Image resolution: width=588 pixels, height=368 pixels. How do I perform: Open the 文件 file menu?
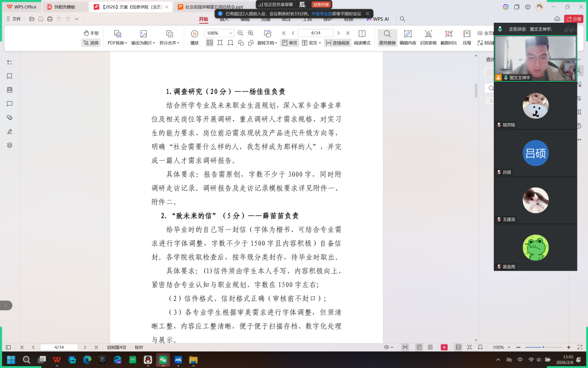tap(14, 19)
